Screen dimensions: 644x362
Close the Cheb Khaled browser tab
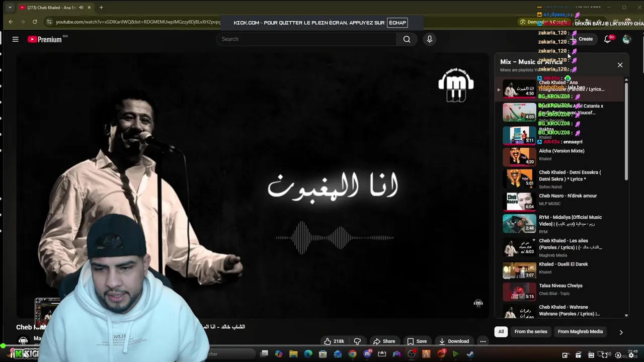[x=89, y=8]
